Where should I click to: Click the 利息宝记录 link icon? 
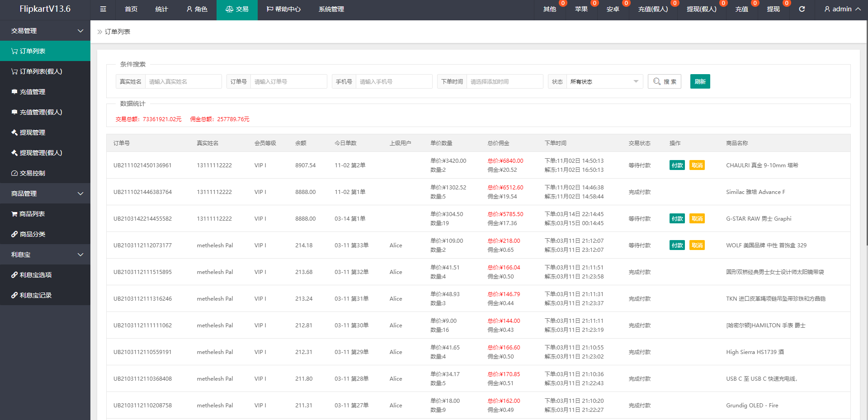point(14,295)
